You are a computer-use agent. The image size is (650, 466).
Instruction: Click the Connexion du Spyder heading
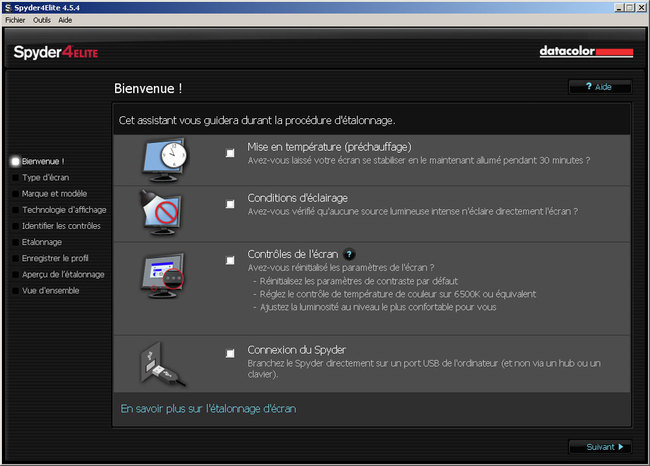point(297,350)
